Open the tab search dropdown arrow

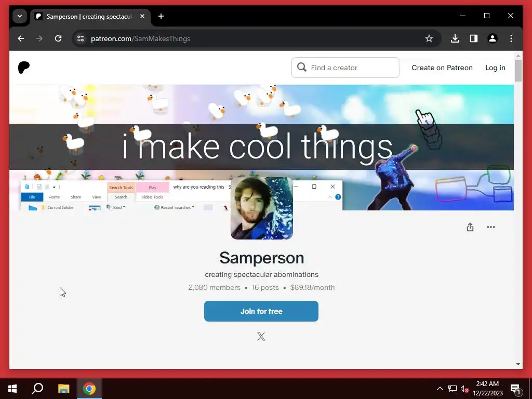[20, 16]
